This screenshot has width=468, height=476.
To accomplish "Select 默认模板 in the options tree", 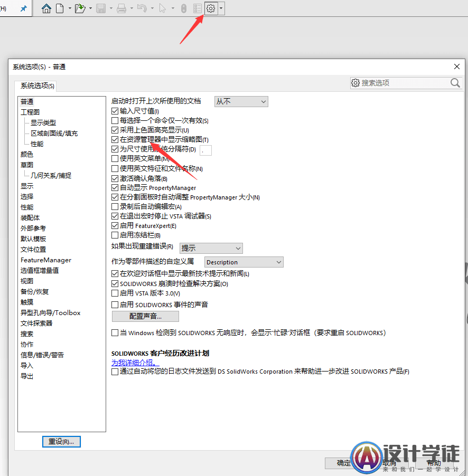I will [x=33, y=239].
